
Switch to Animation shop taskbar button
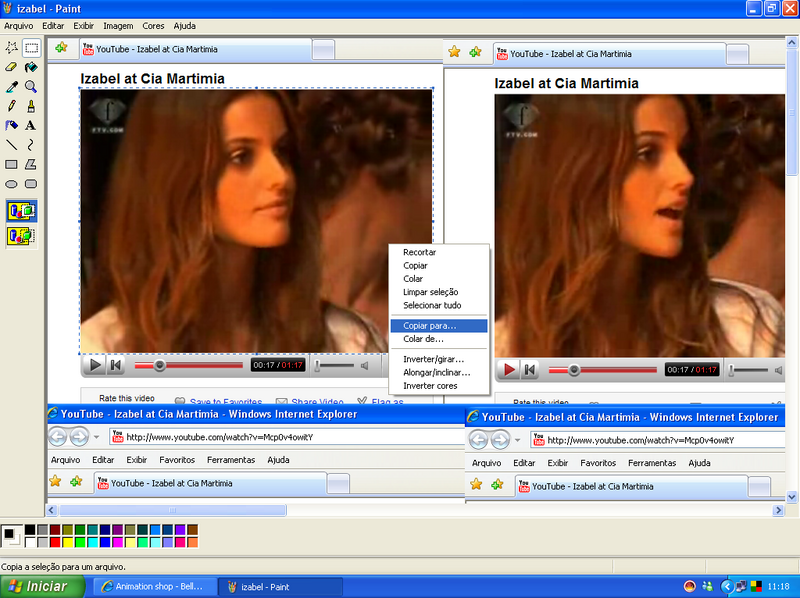click(152, 587)
